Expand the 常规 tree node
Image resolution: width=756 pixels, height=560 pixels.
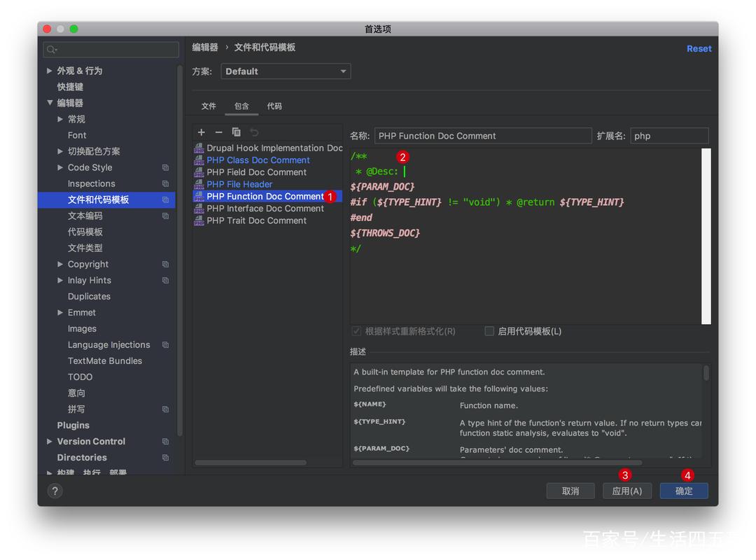point(59,119)
